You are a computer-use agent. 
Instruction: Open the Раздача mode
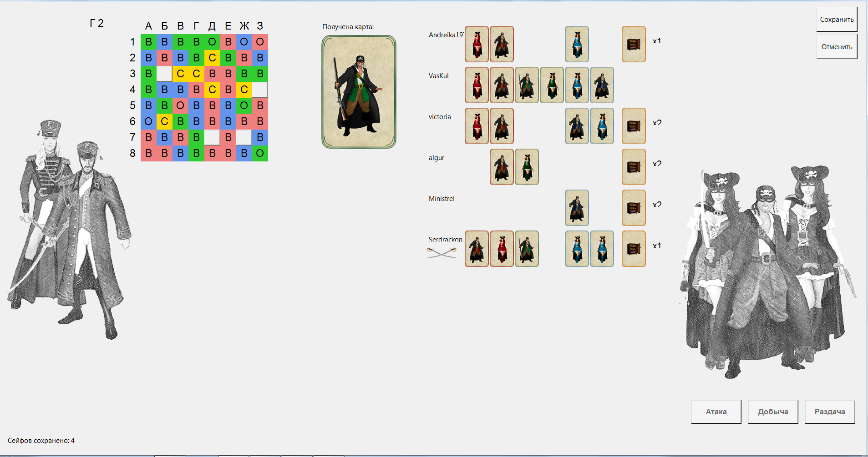[830, 412]
